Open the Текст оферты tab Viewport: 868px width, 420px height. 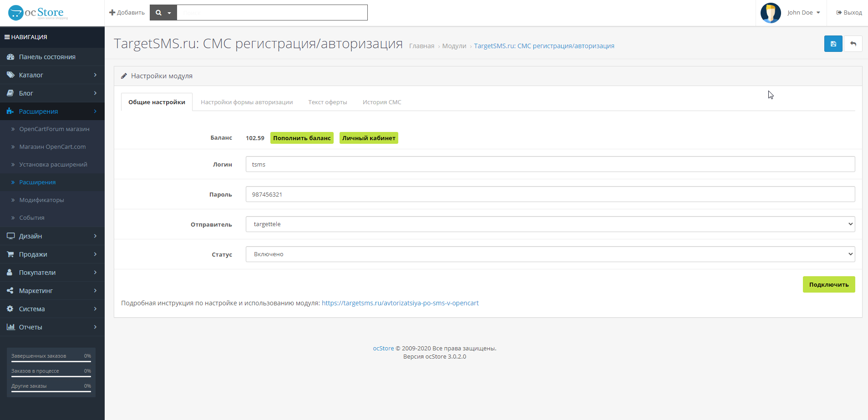pyautogui.click(x=328, y=102)
